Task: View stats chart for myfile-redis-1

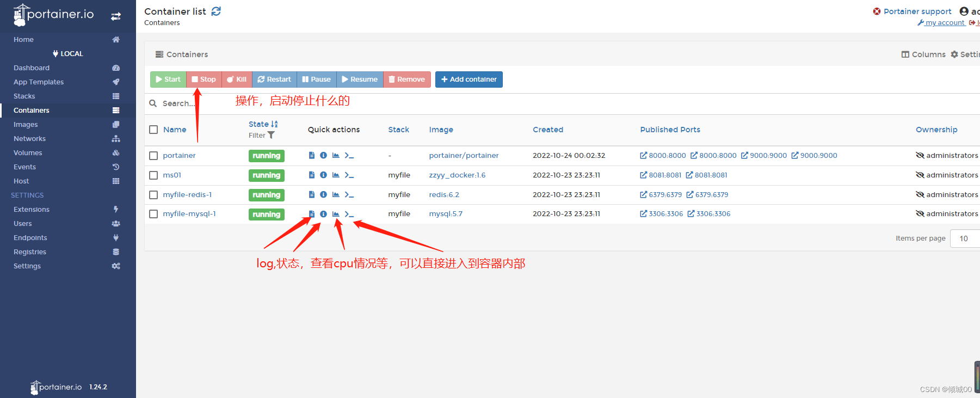Action: tap(336, 194)
